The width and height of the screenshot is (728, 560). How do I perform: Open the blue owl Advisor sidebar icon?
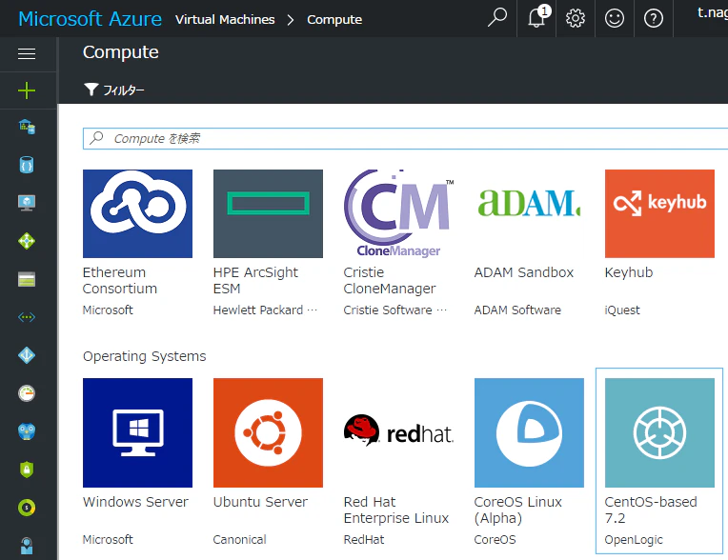click(x=27, y=431)
